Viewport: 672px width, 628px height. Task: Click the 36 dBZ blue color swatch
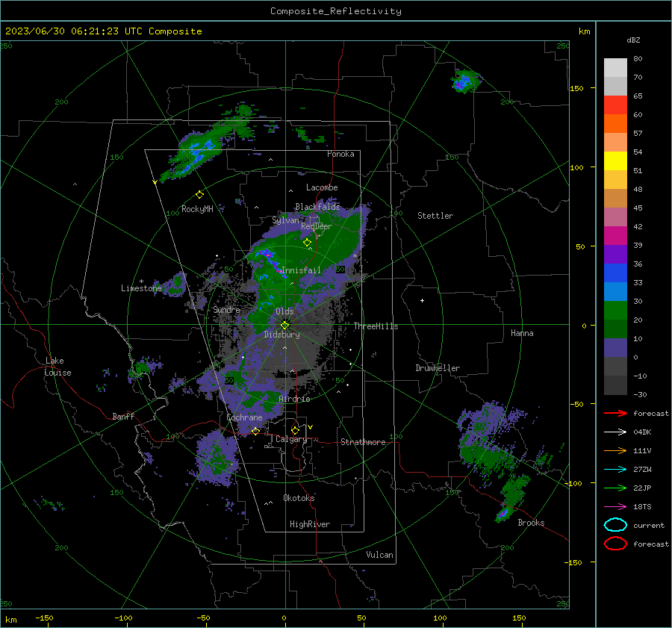[x=615, y=273]
